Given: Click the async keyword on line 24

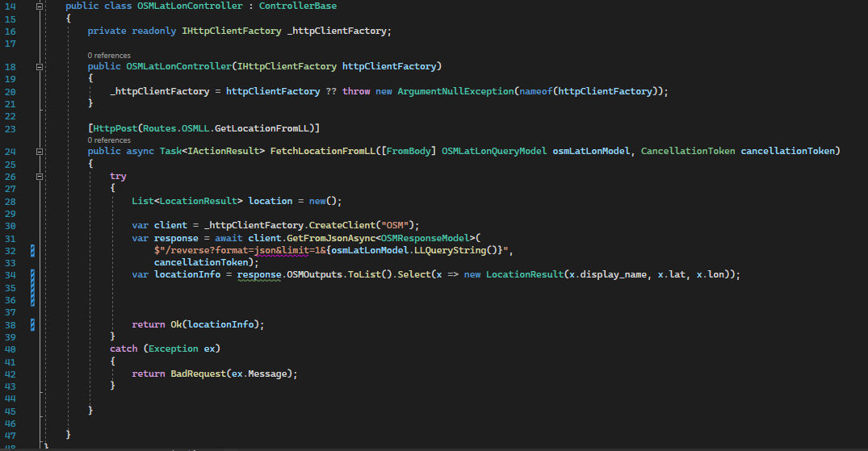Looking at the screenshot, I should (x=140, y=151).
